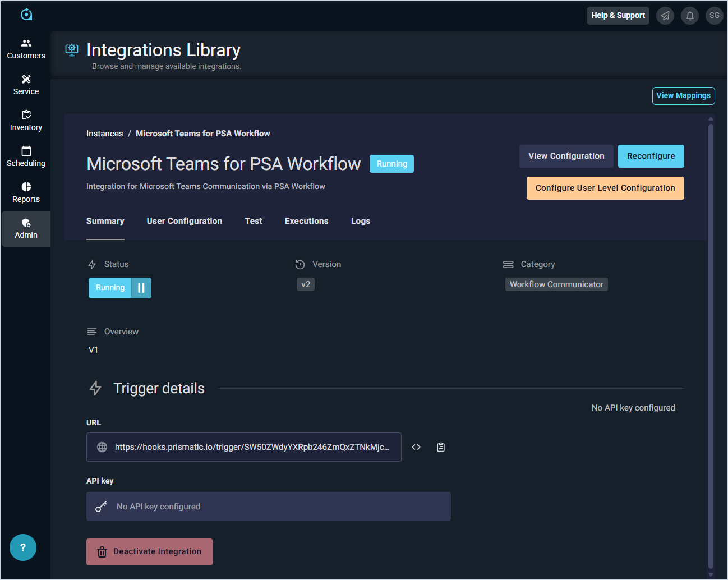
Task: Switch to the Executions tab
Action: pyautogui.click(x=306, y=221)
